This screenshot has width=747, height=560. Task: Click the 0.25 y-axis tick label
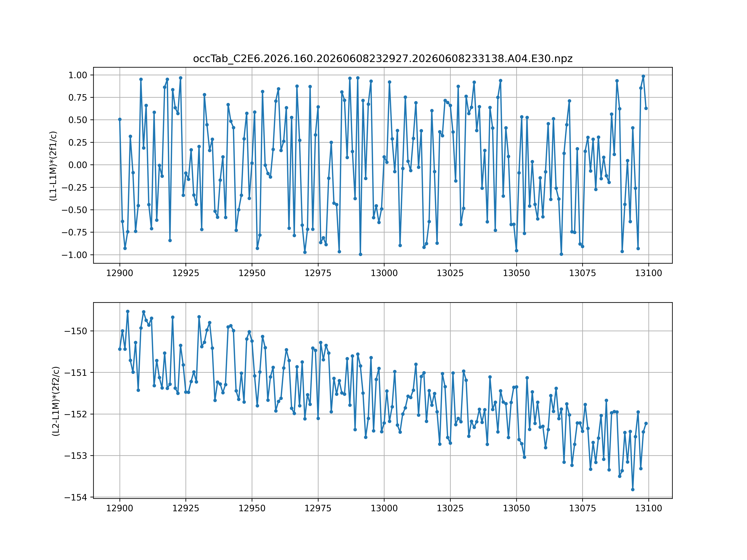click(x=78, y=142)
